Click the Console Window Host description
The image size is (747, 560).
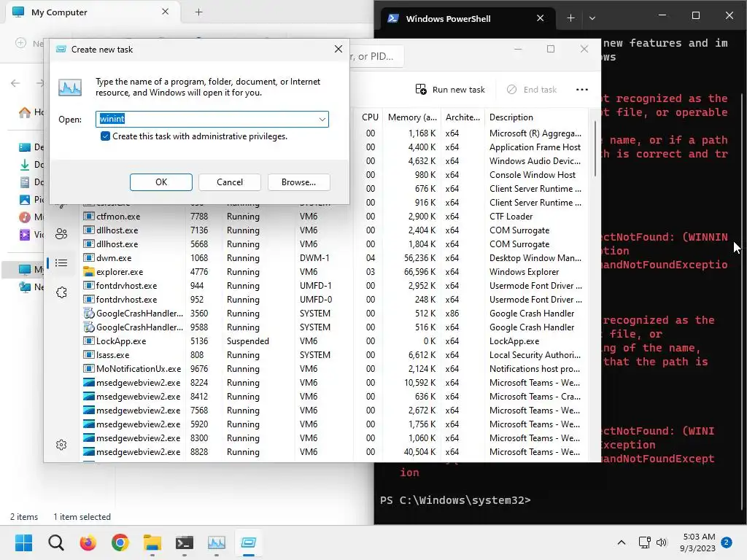(x=532, y=175)
